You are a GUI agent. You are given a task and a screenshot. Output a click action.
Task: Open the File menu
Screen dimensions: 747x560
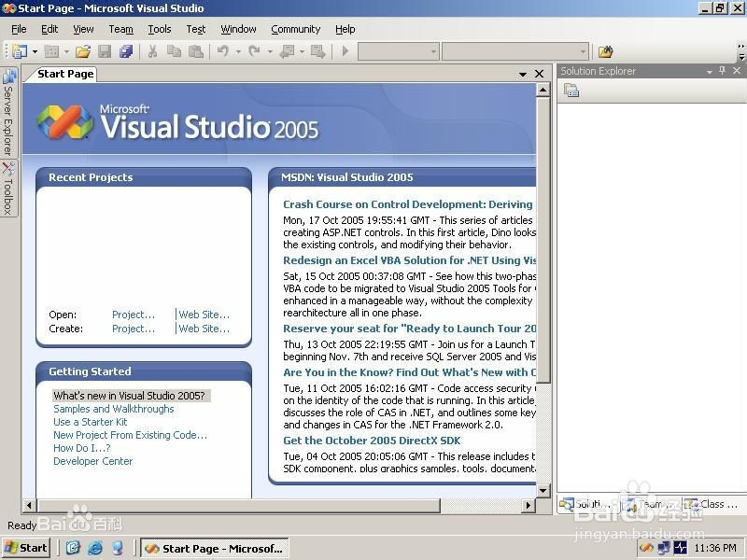pyautogui.click(x=19, y=29)
